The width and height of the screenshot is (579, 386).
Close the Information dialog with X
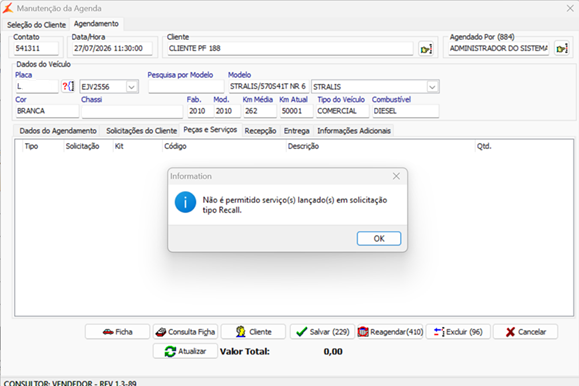point(396,176)
